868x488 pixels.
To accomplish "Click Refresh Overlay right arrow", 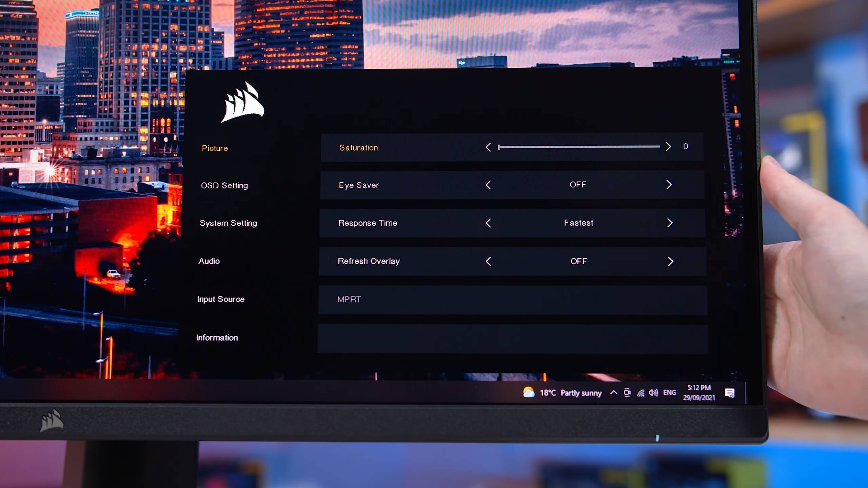I will point(670,261).
